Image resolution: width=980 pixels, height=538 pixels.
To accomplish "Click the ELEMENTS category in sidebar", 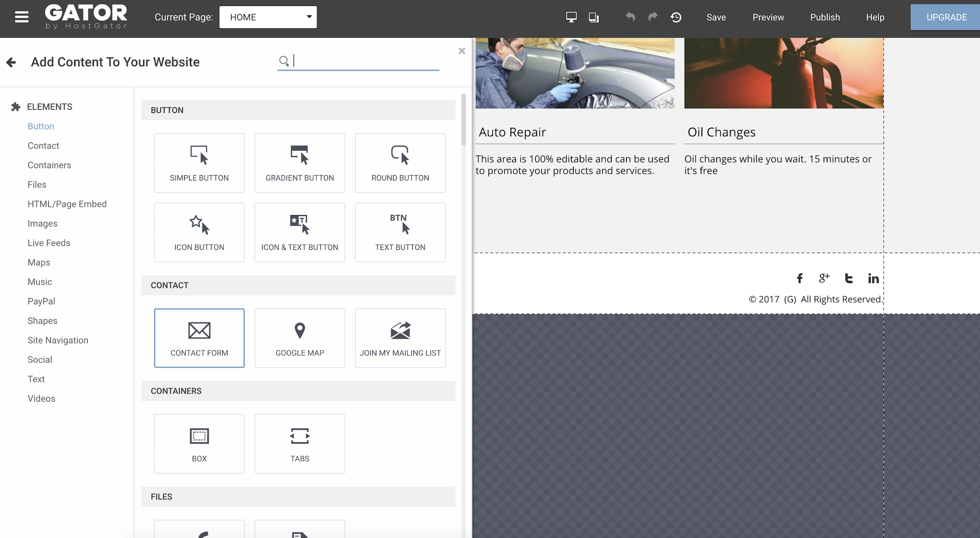I will [49, 106].
